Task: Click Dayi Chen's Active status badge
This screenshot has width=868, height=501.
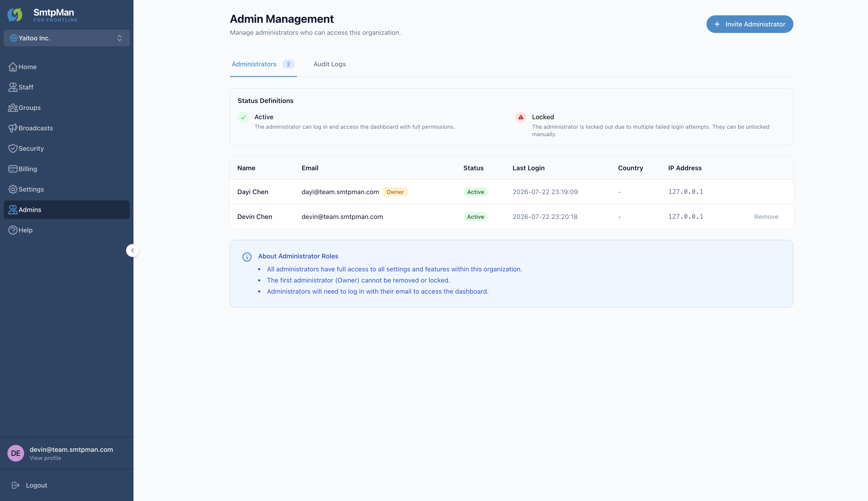Action: 475,192
